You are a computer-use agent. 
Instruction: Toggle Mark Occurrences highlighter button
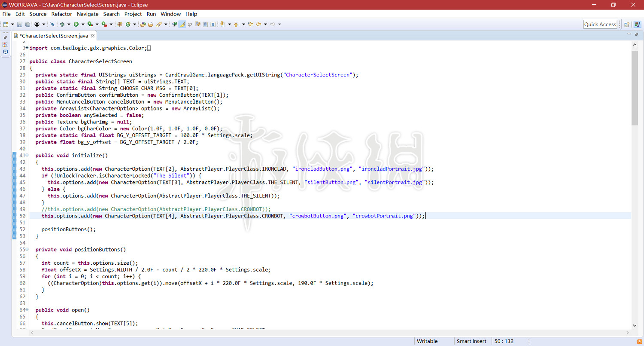182,24
